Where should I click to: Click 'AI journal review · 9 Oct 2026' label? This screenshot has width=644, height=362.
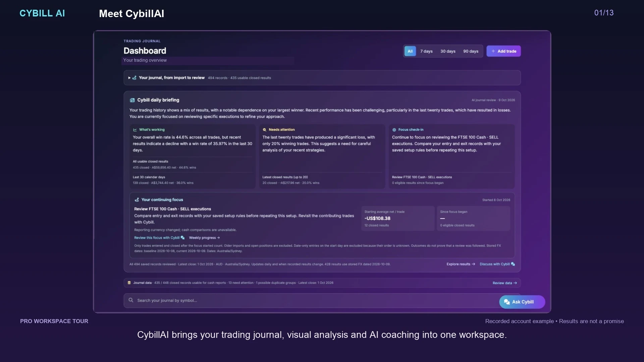pyautogui.click(x=493, y=100)
